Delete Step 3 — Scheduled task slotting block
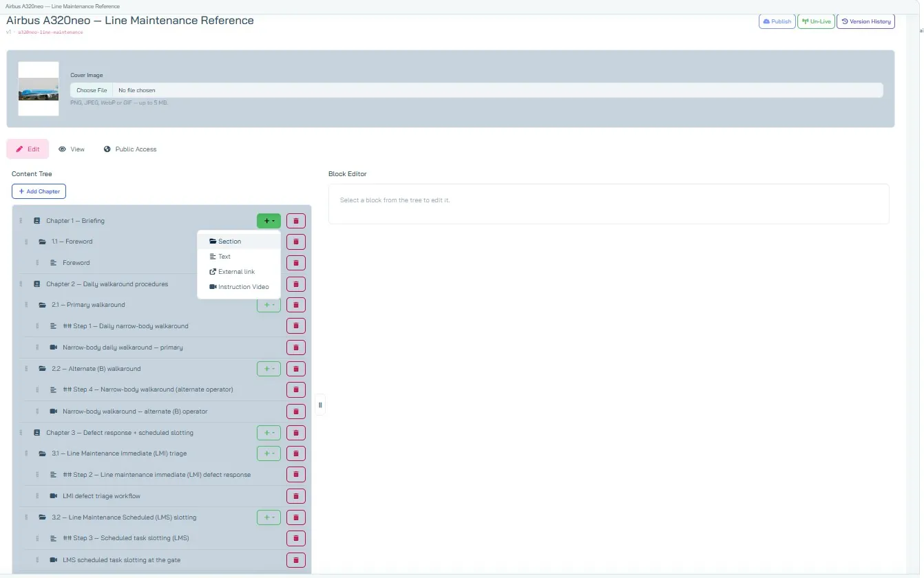This screenshot has height=578, width=924. (296, 538)
